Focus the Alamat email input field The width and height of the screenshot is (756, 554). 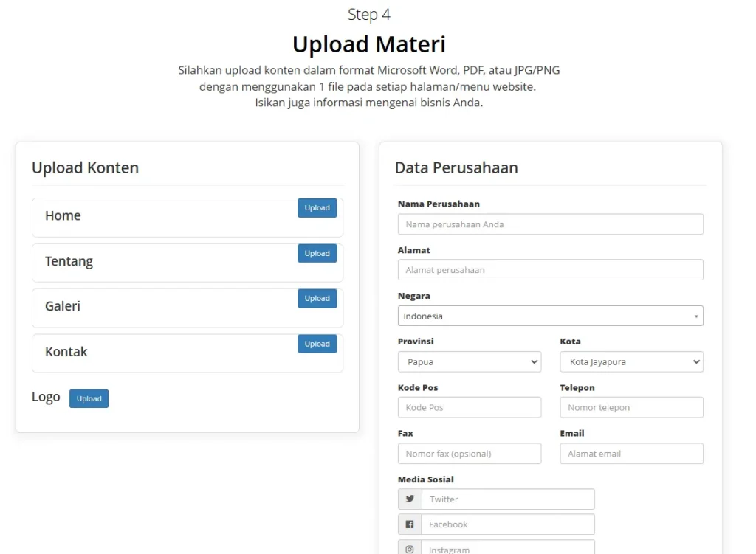632,454
